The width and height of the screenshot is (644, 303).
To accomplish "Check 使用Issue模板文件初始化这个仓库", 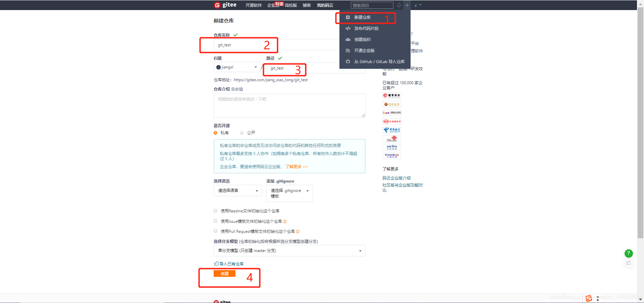I will pyautogui.click(x=215, y=221).
